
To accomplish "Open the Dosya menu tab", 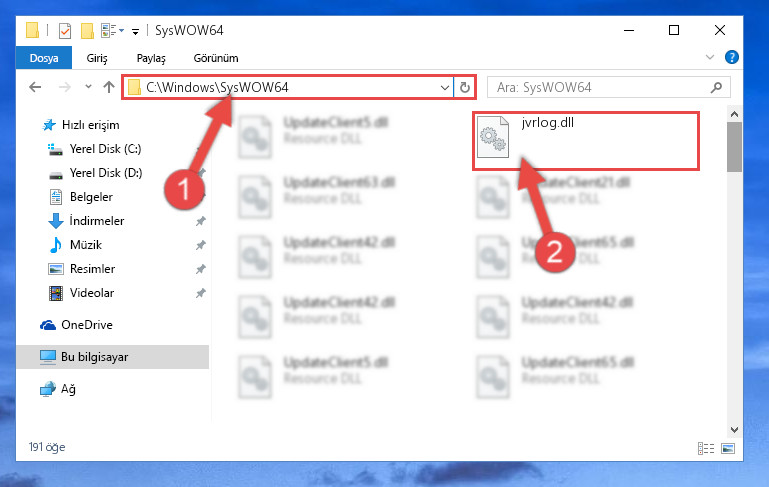I will click(44, 58).
